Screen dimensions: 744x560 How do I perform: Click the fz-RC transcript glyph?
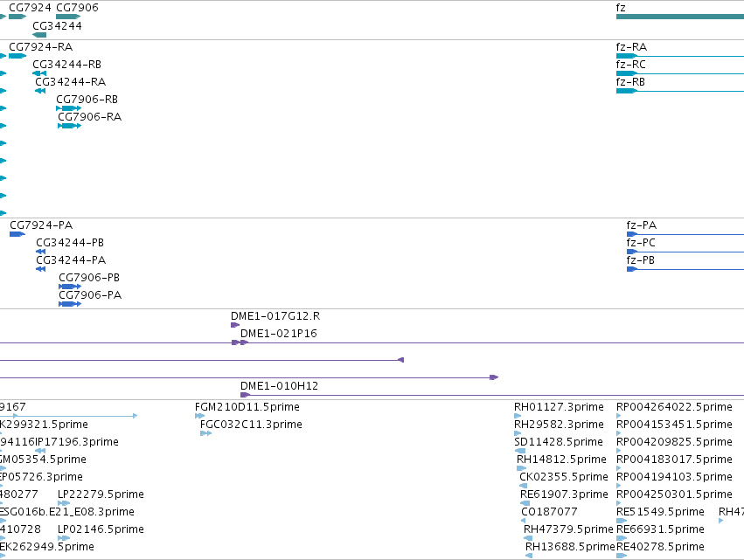pos(680,73)
